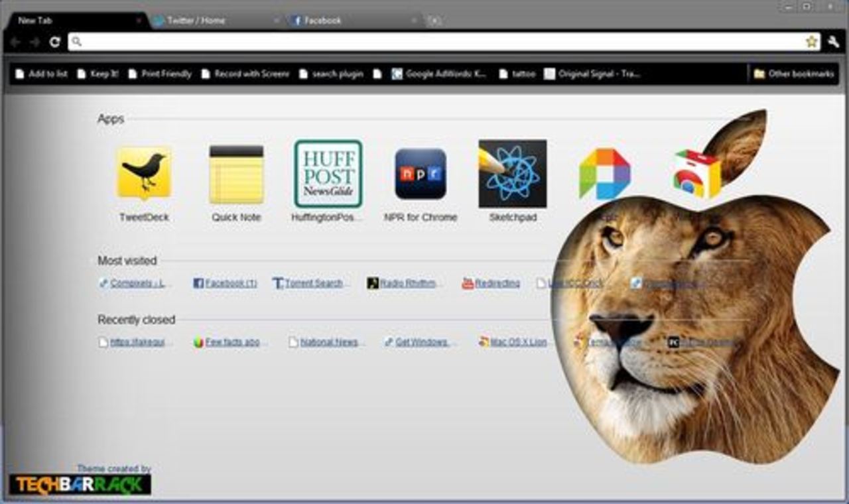849x504 pixels.
Task: Close the New Tab tab
Action: [x=139, y=21]
